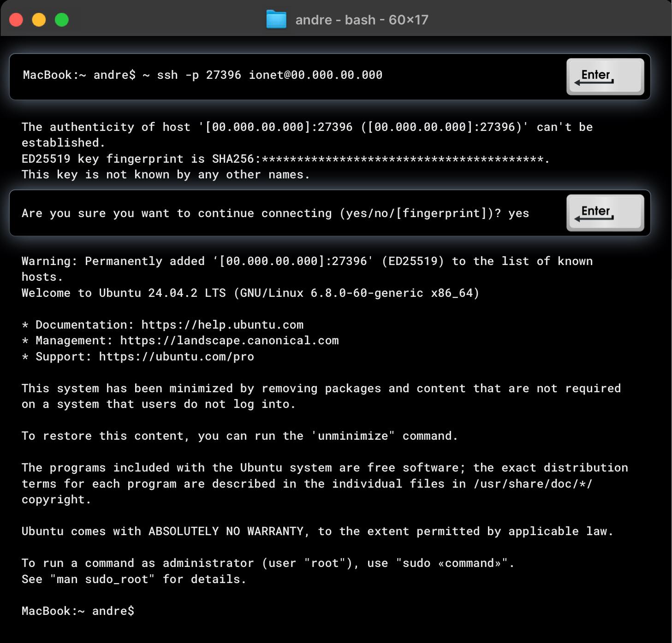Click 'This key is not known' line
The height and width of the screenshot is (643, 672).
pos(166,175)
